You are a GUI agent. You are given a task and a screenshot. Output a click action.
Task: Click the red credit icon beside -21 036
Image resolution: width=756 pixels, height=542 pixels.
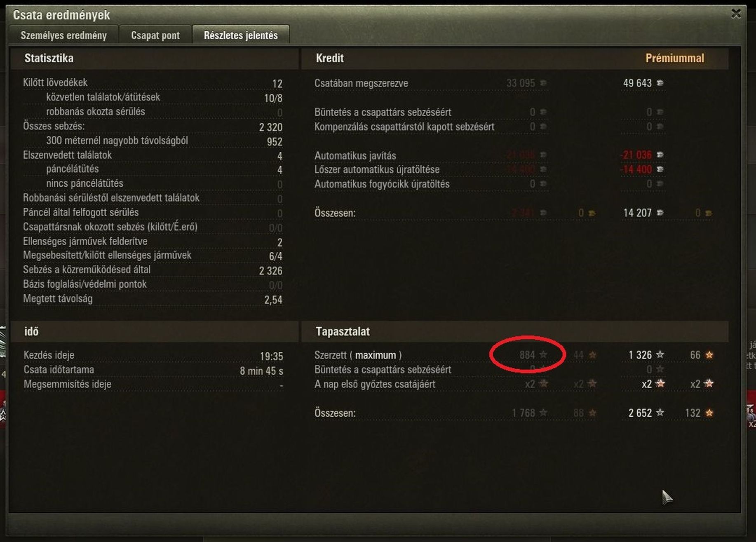(x=660, y=155)
